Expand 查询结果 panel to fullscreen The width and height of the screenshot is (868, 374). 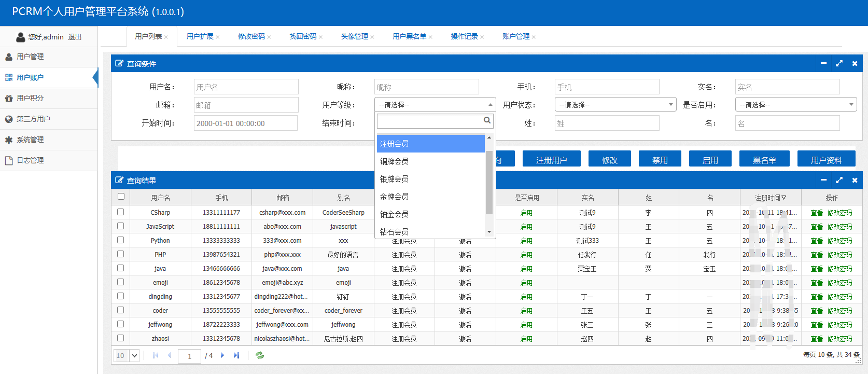click(x=839, y=180)
